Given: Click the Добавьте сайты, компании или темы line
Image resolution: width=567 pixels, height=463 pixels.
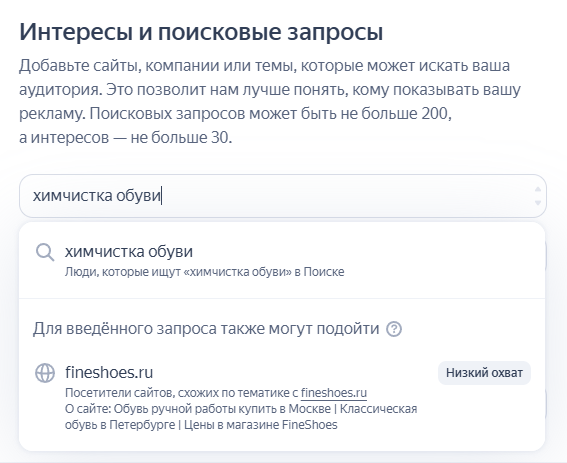Looking at the screenshot, I should 264,66.
